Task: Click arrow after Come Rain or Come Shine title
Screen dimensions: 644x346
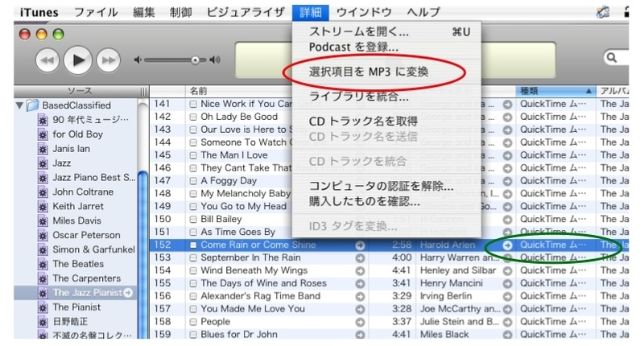Action: [x=360, y=245]
